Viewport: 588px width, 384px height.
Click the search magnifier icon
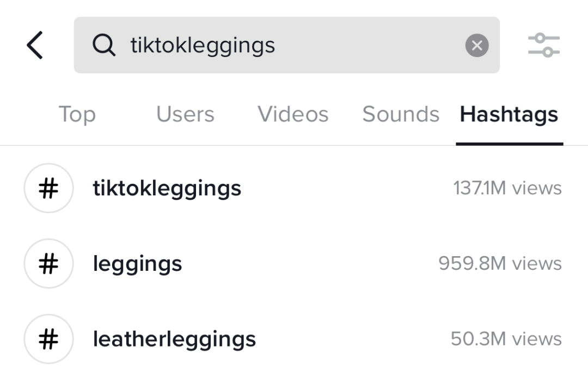(103, 45)
